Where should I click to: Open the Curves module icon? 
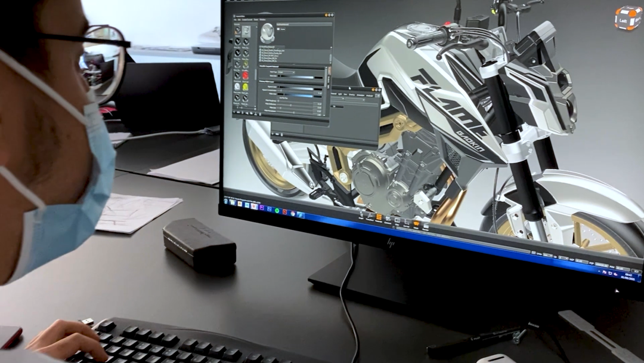[x=407, y=223]
